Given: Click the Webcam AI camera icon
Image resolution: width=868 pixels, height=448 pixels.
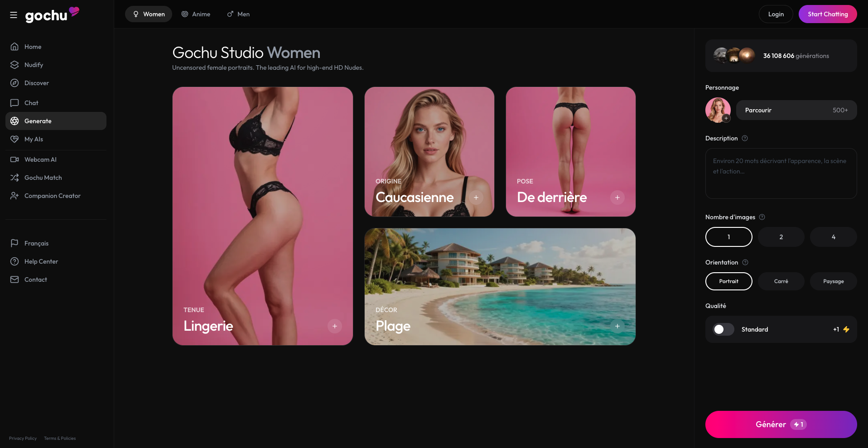Looking at the screenshot, I should (14, 159).
